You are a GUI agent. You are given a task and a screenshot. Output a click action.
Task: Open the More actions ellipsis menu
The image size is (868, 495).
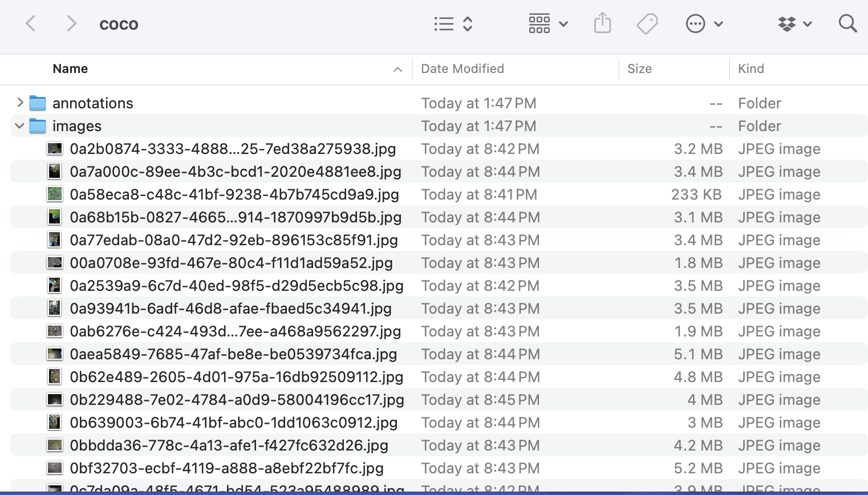point(703,24)
